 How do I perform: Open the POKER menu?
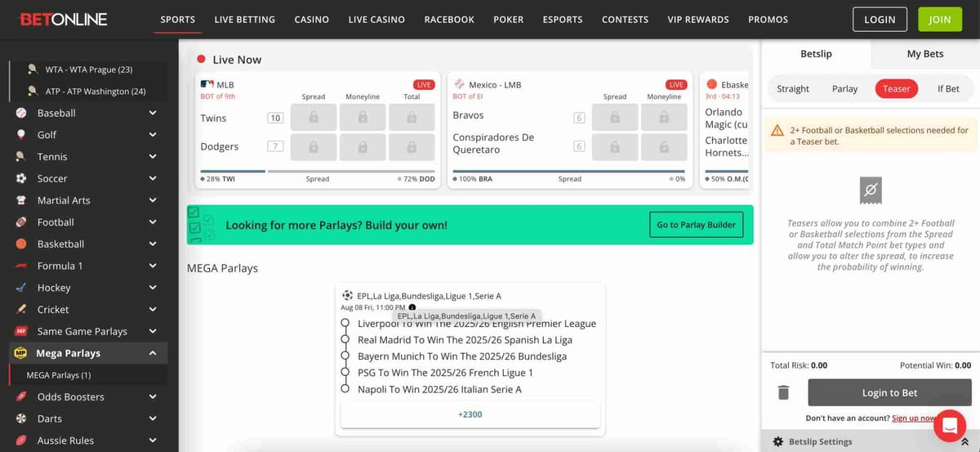coord(509,19)
